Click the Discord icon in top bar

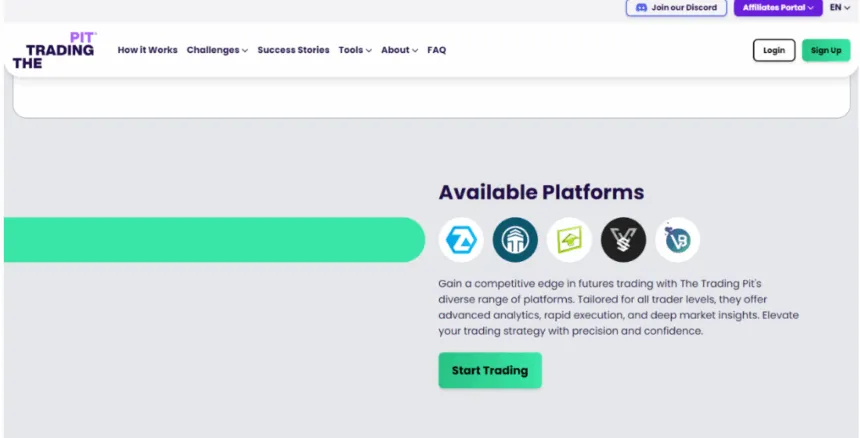641,7
